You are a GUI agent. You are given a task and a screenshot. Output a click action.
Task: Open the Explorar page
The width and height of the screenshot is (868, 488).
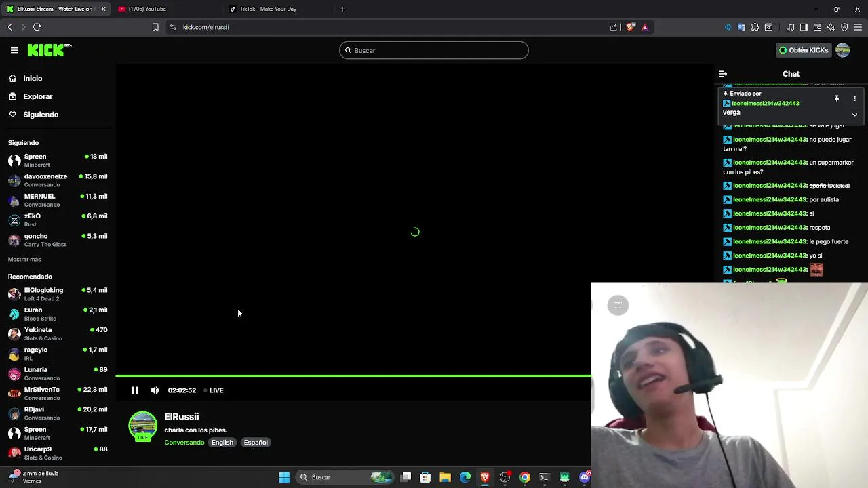(x=30, y=96)
